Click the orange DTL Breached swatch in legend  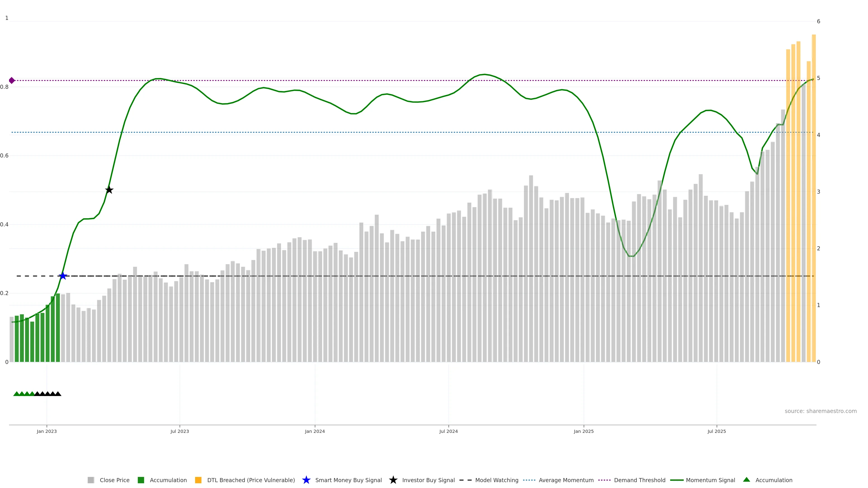[x=198, y=480]
